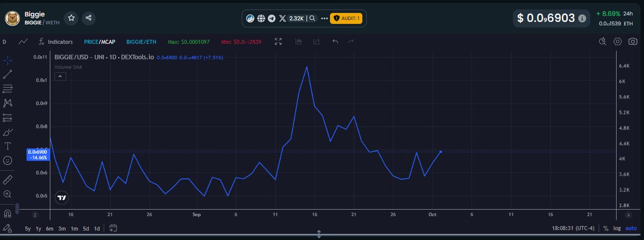Open the Telegram link icon

pos(272,18)
